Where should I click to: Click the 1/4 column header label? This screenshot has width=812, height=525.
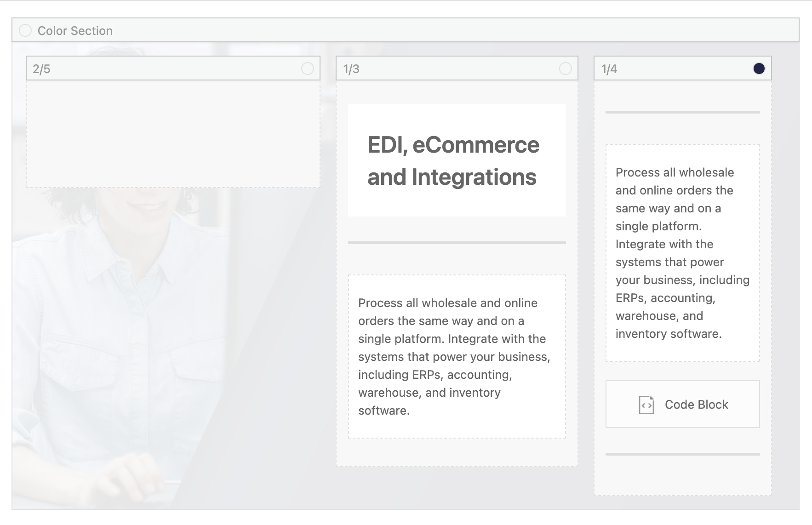point(609,69)
